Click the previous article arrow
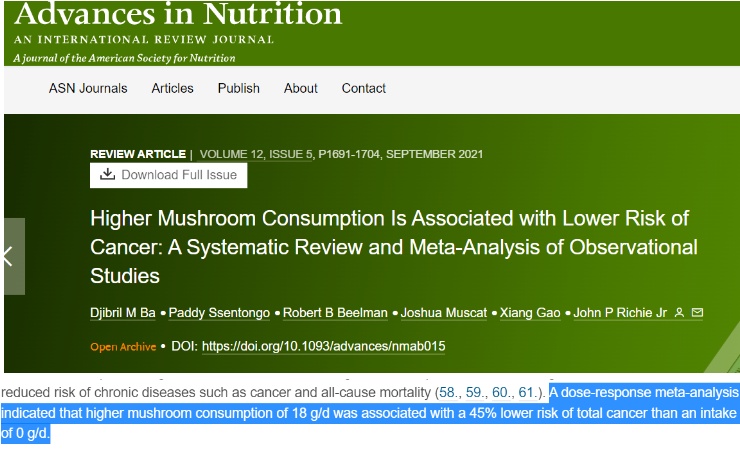This screenshot has width=740, height=454. click(10, 256)
